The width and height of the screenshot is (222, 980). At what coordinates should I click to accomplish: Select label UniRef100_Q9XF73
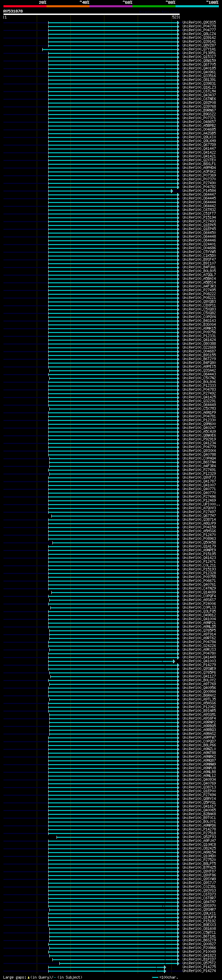199,477
